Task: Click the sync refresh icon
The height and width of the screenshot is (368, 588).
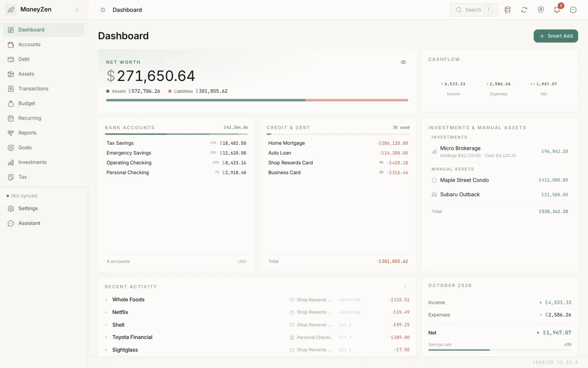Action: (x=524, y=10)
